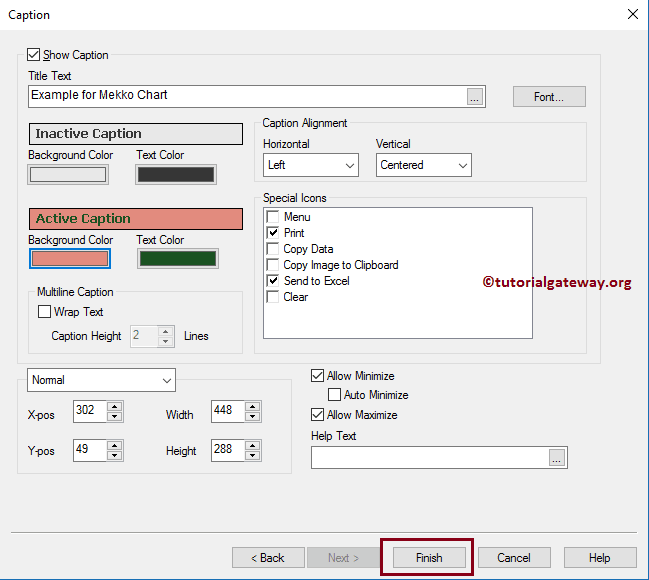Viewport: 649px width, 580px height.
Task: Open ellipsis editor for Title Text field
Action: [475, 97]
